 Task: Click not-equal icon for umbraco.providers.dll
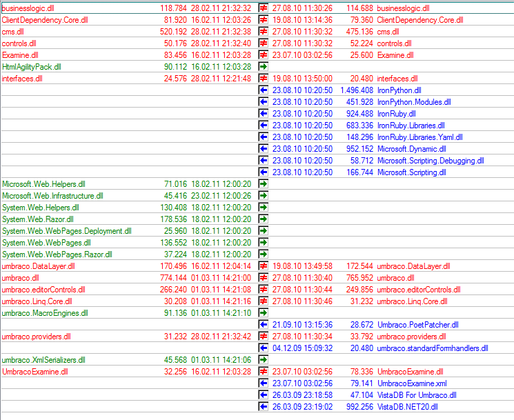[x=264, y=337]
